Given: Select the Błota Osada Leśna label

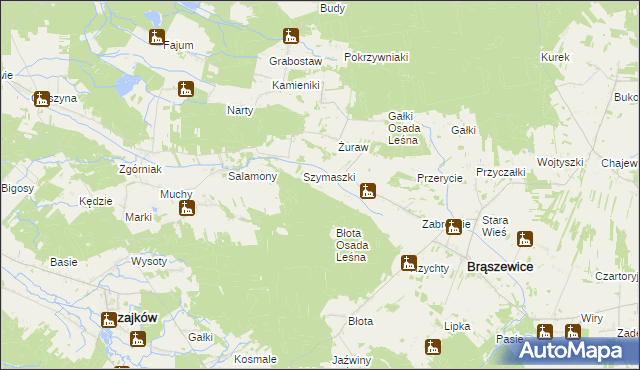Looking at the screenshot, I should click(352, 245).
